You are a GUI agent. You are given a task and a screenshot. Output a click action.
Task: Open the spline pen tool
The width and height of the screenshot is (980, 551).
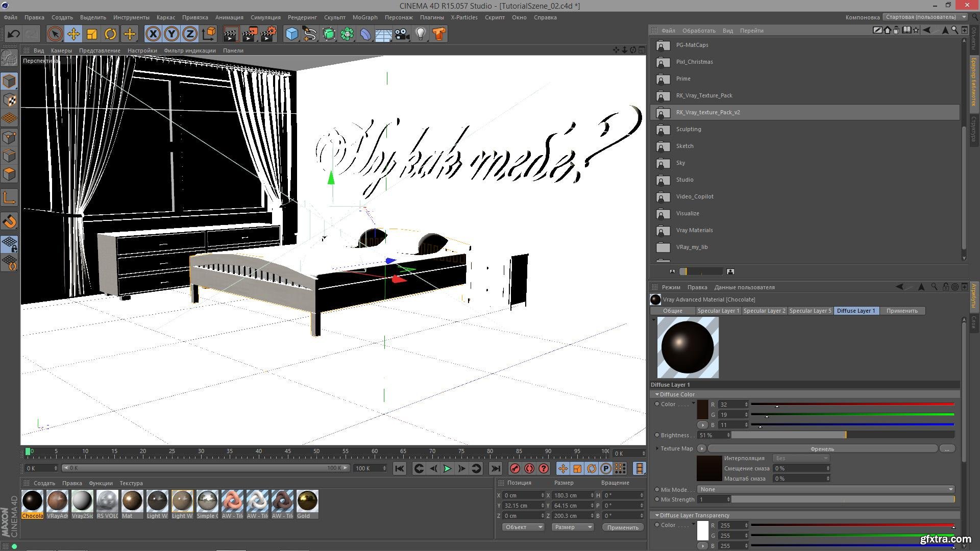pos(310,34)
